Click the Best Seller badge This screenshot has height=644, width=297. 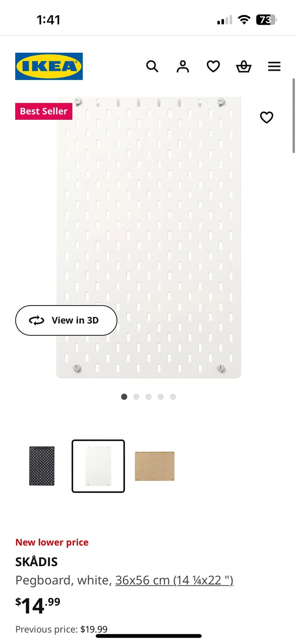point(44,111)
